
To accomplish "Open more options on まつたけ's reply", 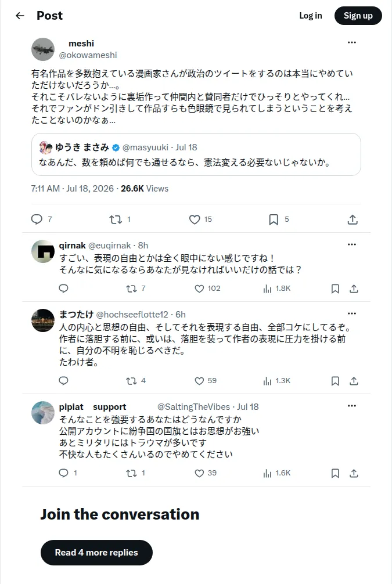I will click(x=352, y=313).
